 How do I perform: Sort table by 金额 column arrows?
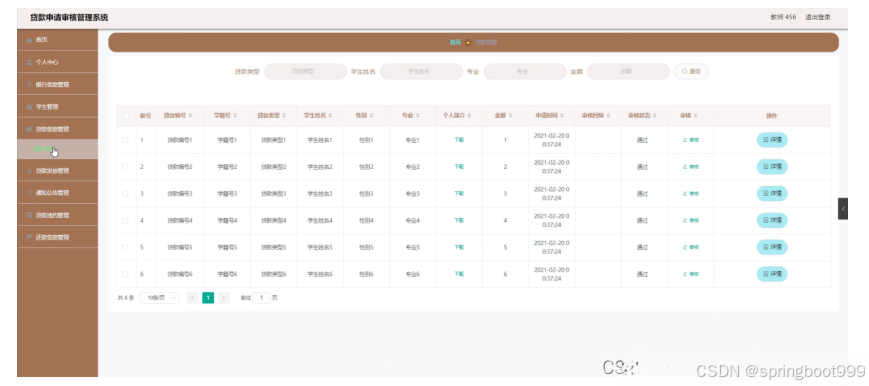pos(510,116)
